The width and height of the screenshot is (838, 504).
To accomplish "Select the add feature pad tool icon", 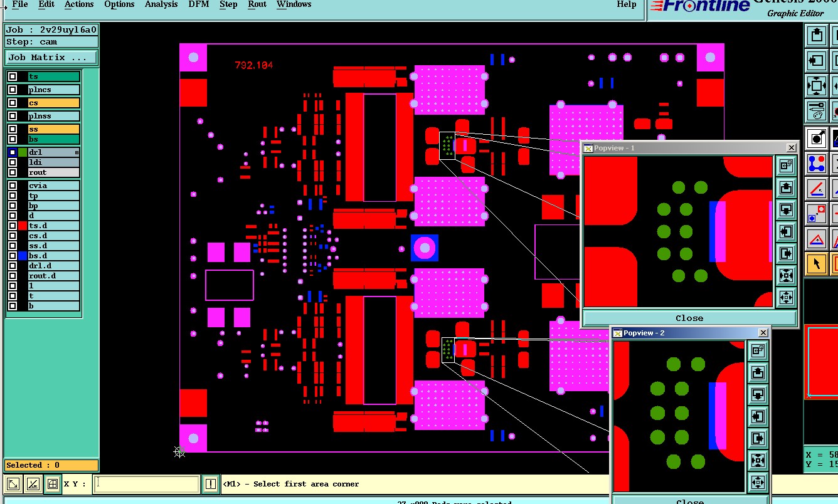I will click(x=817, y=138).
